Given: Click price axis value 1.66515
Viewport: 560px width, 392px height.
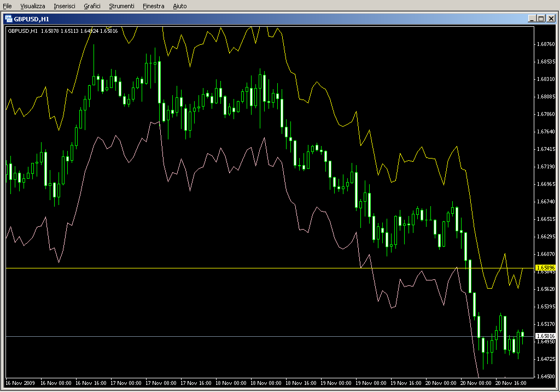Looking at the screenshot, I should point(546,219).
